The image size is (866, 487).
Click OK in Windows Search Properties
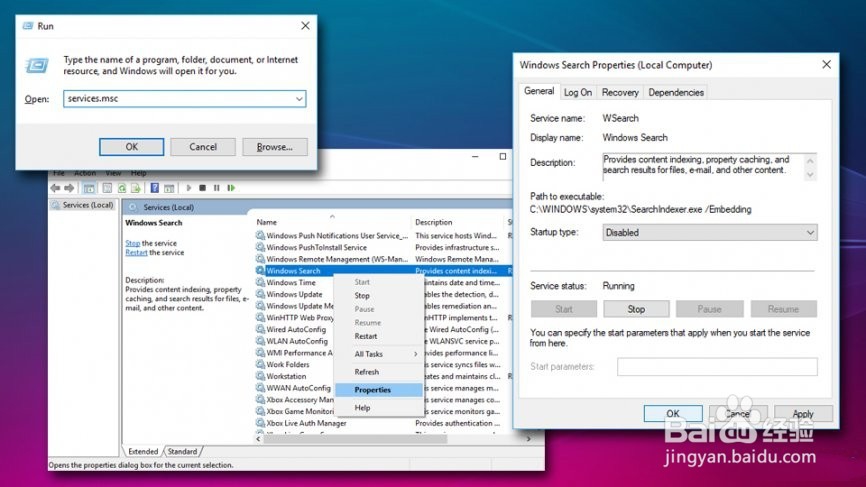coord(673,414)
